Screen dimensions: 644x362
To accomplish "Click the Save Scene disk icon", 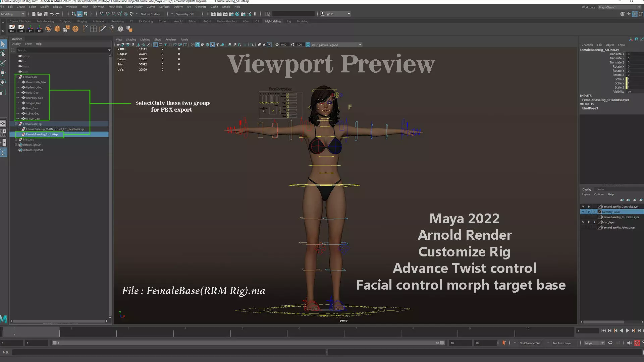I will 46,14.
